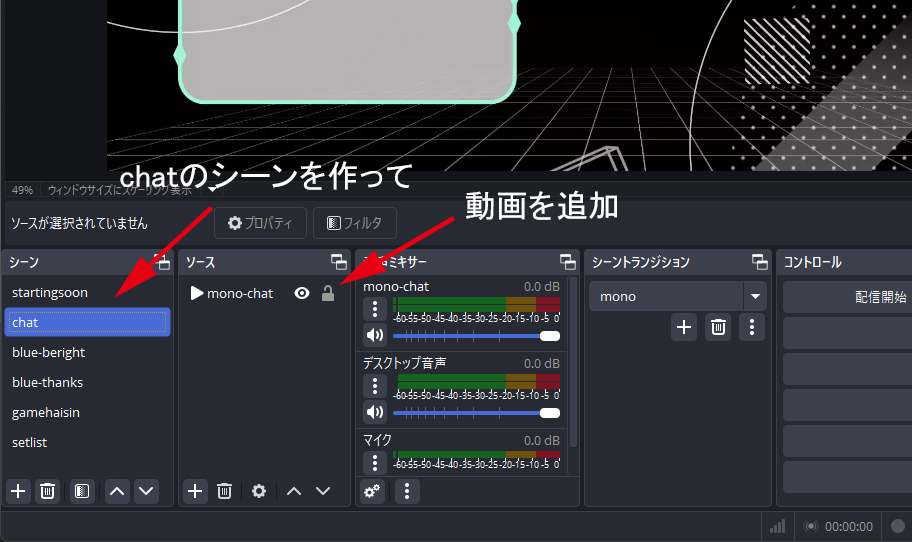912x542 pixels.
Task: Add a new scene transition
Action: (684, 326)
